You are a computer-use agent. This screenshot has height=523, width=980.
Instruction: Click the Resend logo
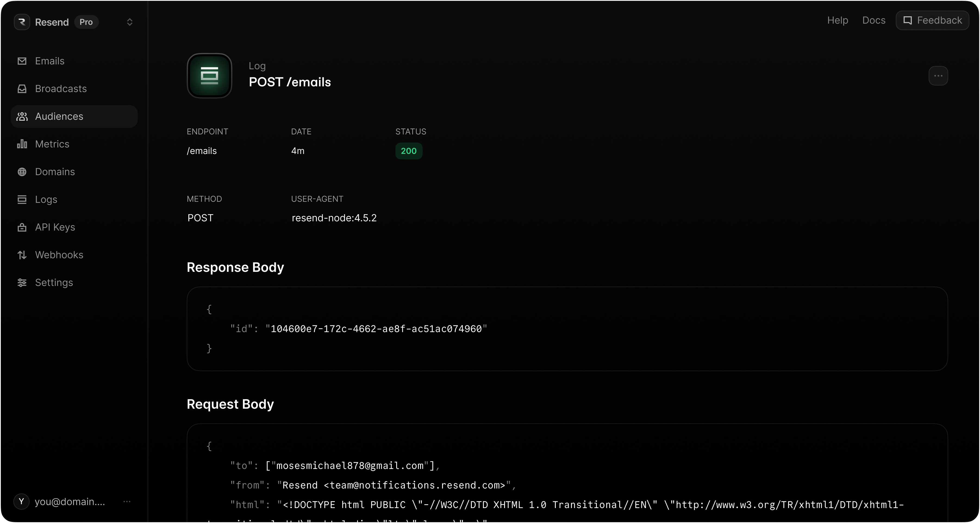[22, 22]
